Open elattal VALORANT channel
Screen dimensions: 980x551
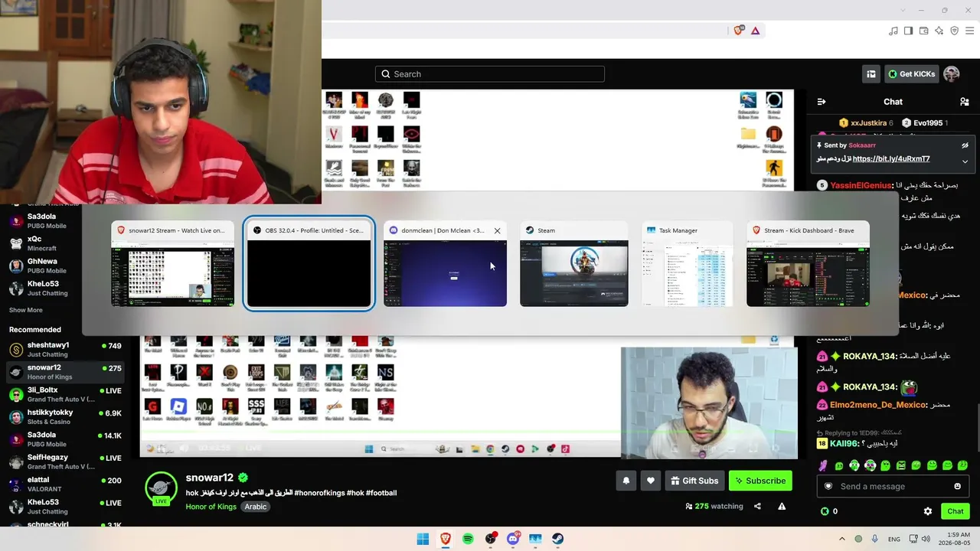64,484
